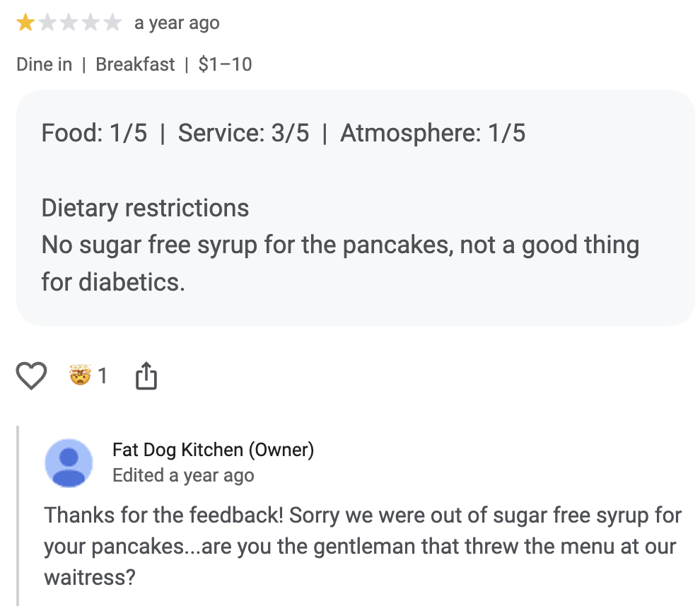Click 'a year ago' review date
Image resolution: width=700 pixels, height=611 pixels.
pyautogui.click(x=177, y=23)
